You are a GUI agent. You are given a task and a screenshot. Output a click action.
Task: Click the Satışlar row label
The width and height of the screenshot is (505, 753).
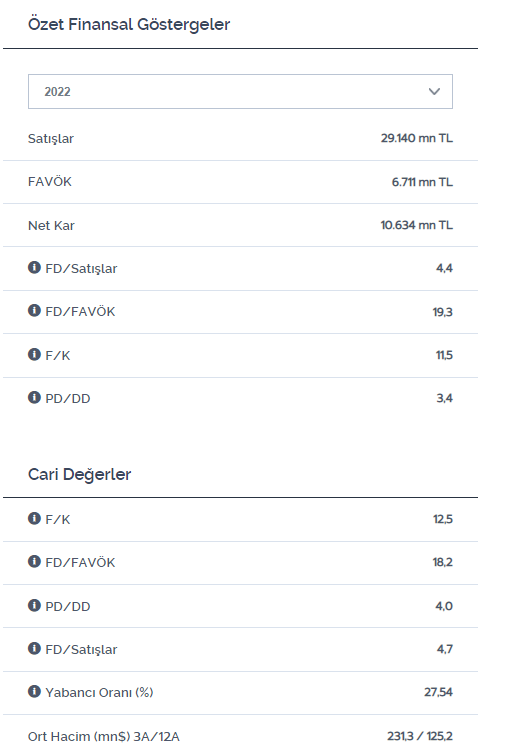[51, 139]
